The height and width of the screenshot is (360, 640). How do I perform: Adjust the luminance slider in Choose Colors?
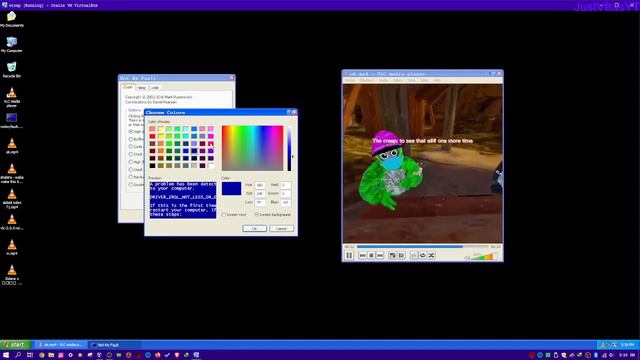(289, 148)
